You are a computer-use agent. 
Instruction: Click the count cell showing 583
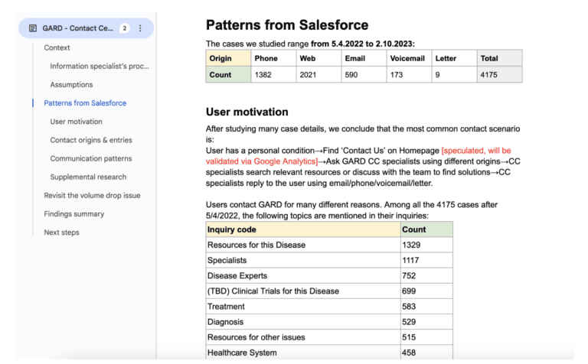click(426, 307)
